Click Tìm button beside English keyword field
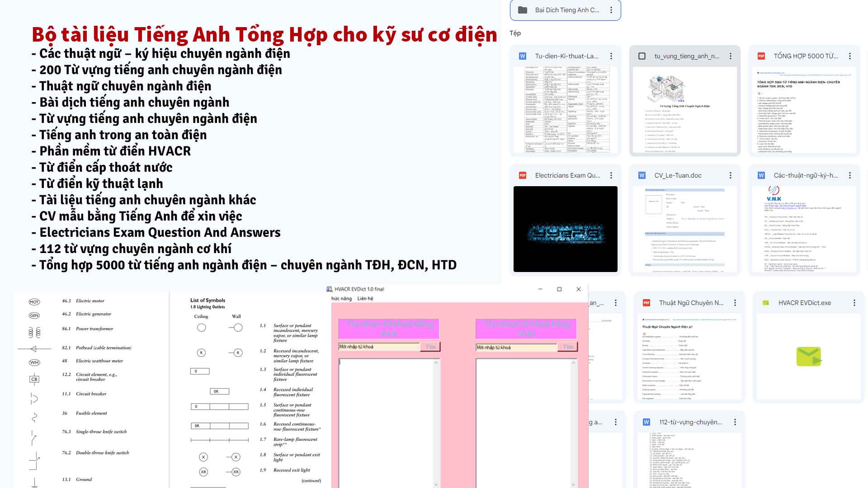868x488 pixels. 430,347
